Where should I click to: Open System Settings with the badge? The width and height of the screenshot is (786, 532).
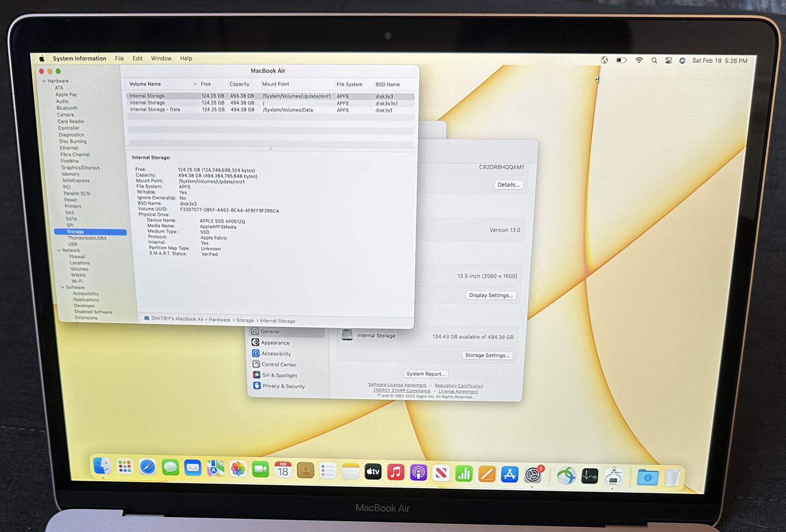(533, 475)
